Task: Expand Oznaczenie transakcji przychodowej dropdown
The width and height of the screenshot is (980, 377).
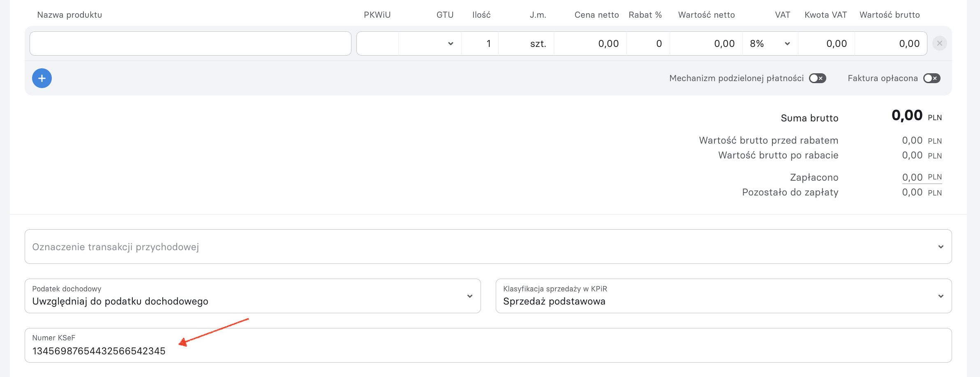Action: 488,247
